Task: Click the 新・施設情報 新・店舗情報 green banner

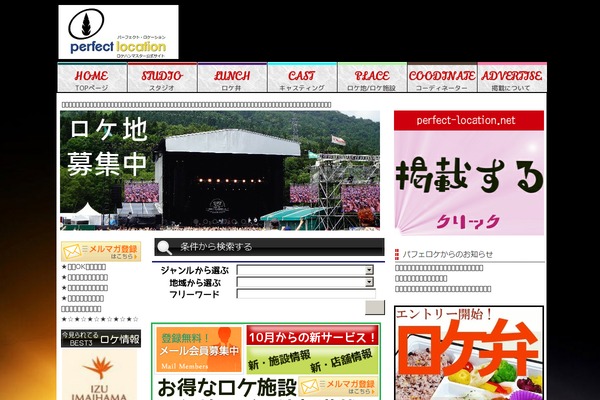Action: point(312,360)
